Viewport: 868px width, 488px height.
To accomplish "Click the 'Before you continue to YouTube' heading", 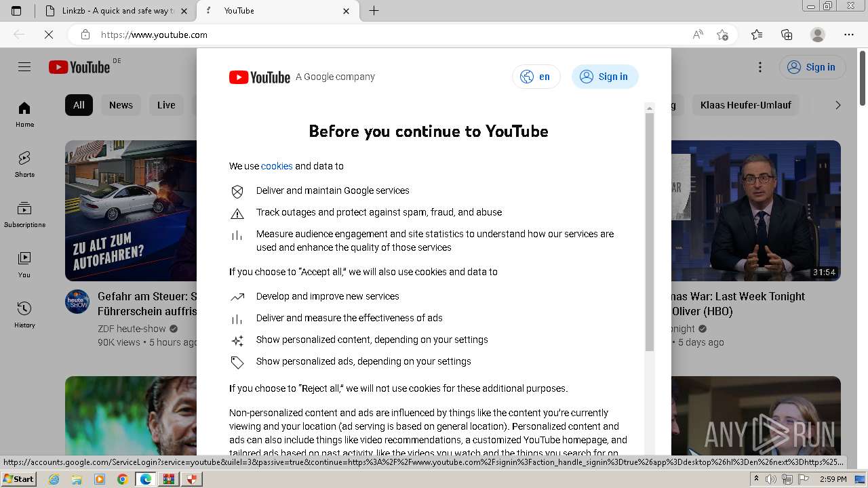I will coord(429,131).
